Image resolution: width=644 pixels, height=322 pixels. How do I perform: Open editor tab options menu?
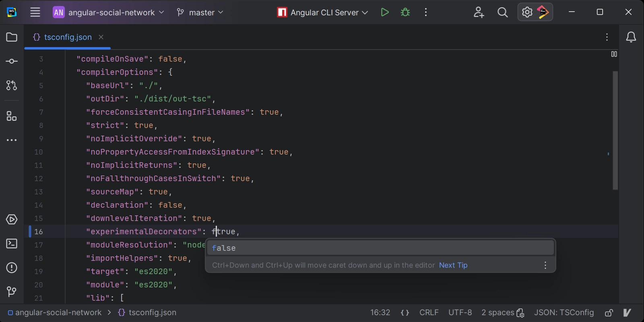pos(607,37)
